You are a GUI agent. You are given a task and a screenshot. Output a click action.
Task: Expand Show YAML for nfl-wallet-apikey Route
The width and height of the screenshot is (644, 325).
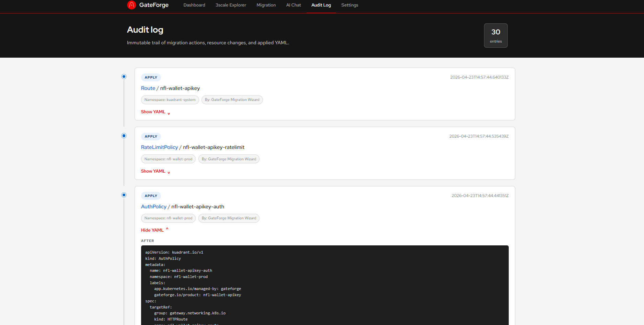pos(156,112)
